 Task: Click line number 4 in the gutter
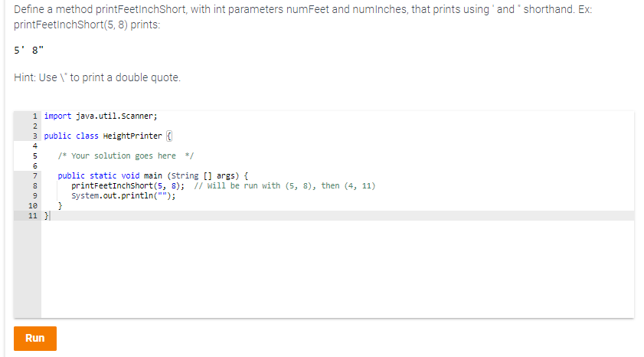click(x=35, y=146)
